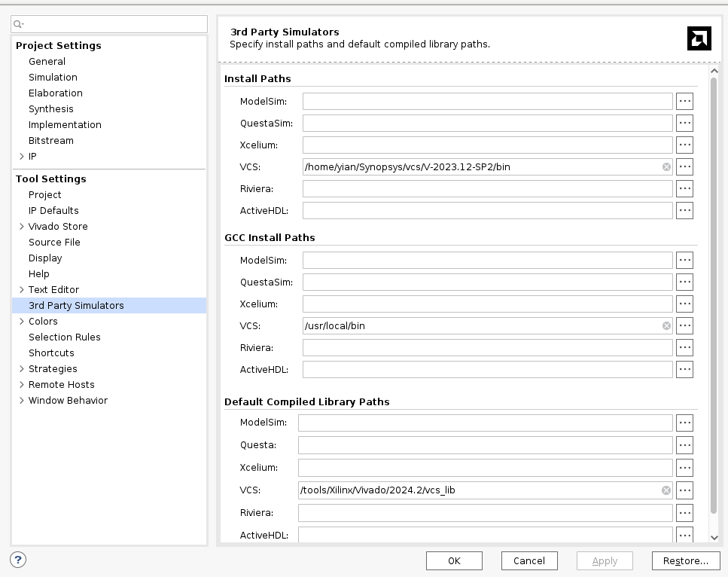This screenshot has height=577, width=728.
Task: Expand the Strategies tree node
Action: tap(21, 368)
